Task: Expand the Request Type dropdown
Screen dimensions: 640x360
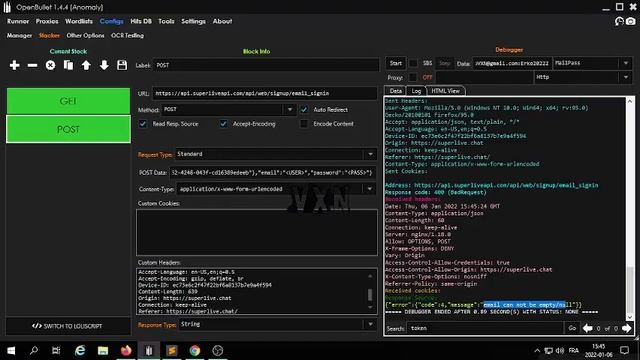Action: [370, 154]
